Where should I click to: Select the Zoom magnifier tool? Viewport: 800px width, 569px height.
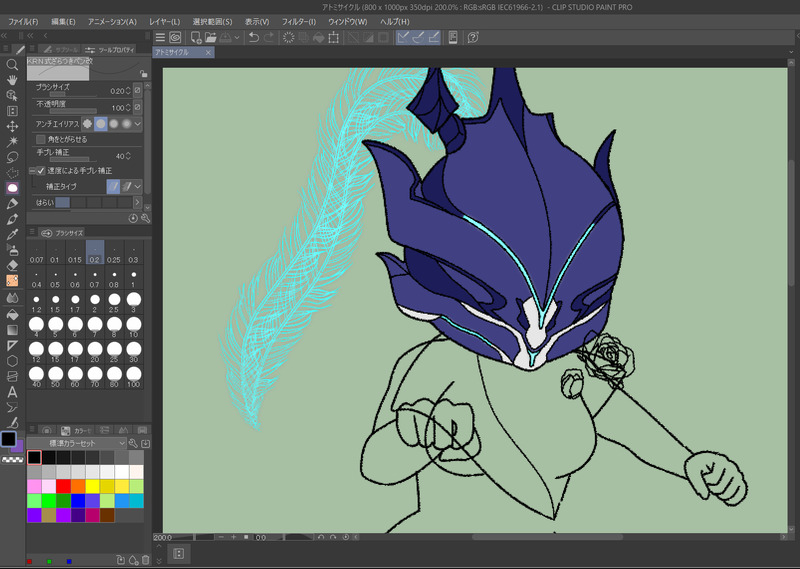pyautogui.click(x=12, y=65)
